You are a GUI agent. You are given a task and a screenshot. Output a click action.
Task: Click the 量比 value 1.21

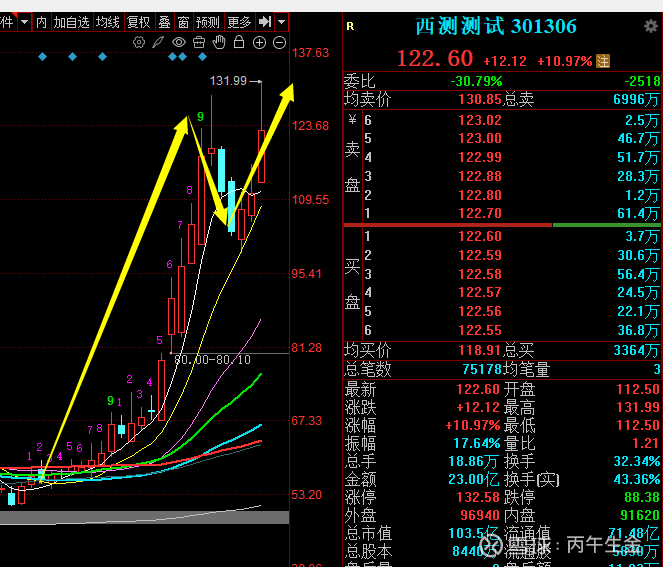click(646, 443)
